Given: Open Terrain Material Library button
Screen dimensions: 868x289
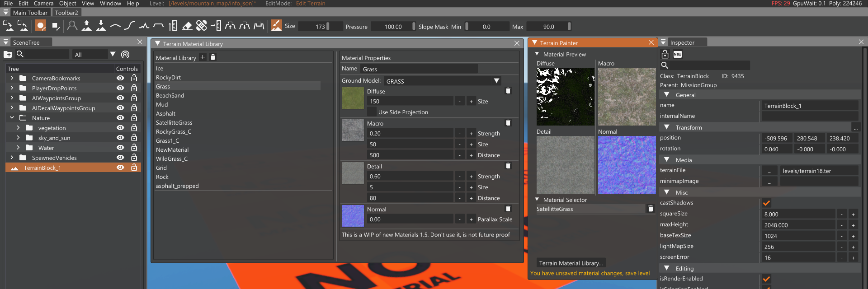Looking at the screenshot, I should 571,263.
